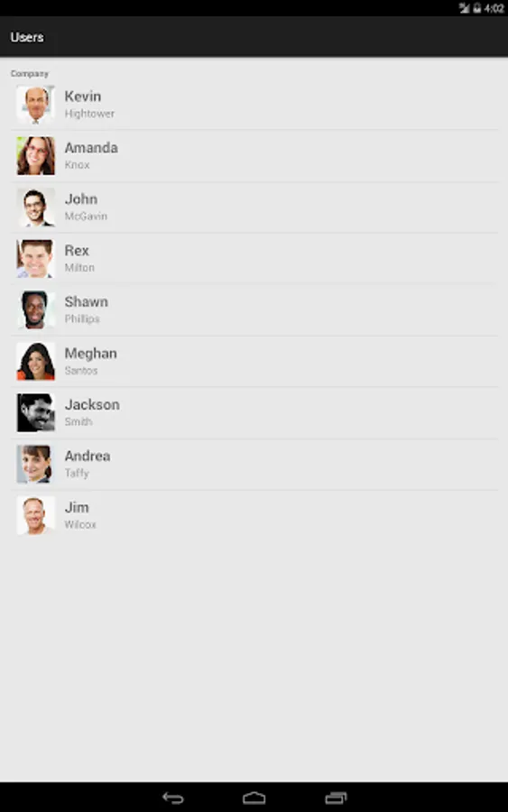Tap the Company section header
The image size is (508, 812).
click(x=30, y=74)
